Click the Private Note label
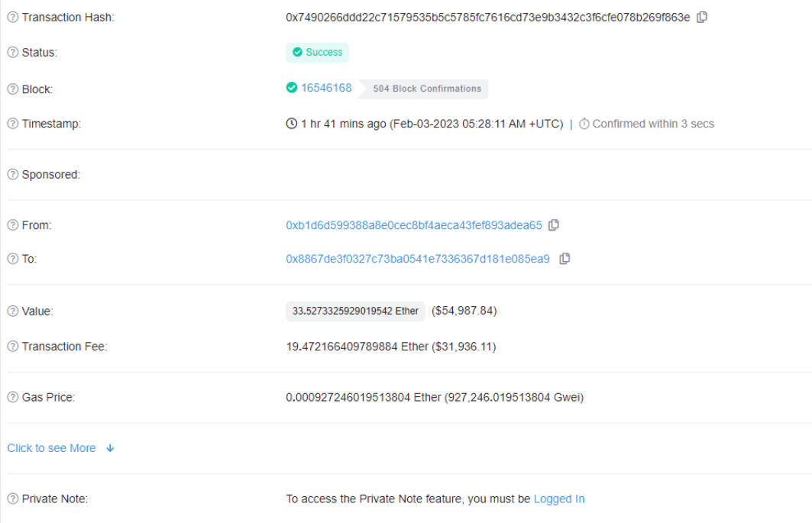Screen dimensions: 812x523 pos(55,499)
